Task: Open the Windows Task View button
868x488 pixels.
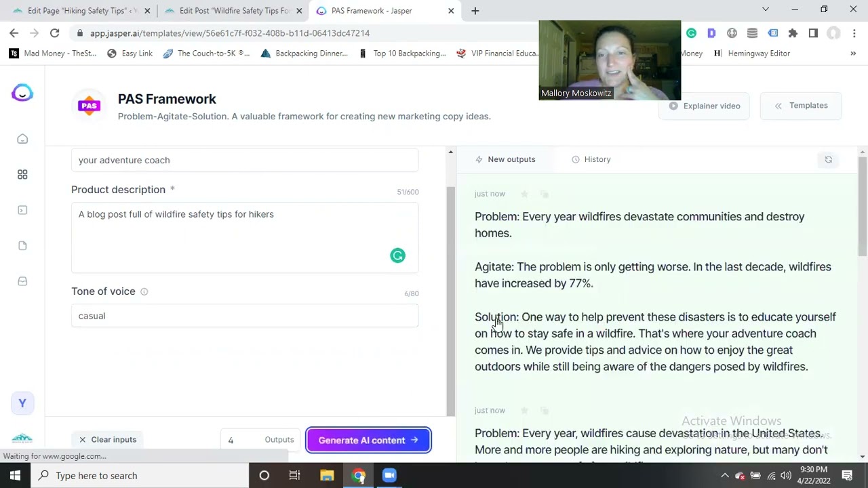Action: coord(295,475)
